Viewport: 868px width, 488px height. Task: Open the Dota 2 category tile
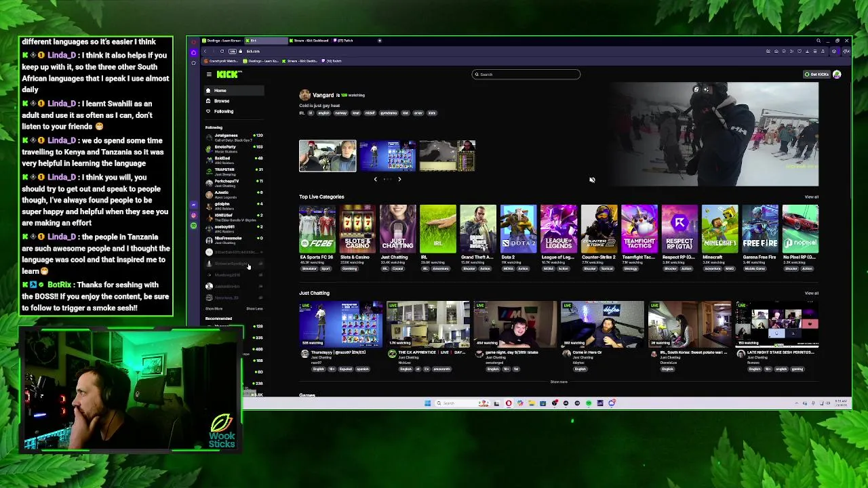pyautogui.click(x=518, y=228)
